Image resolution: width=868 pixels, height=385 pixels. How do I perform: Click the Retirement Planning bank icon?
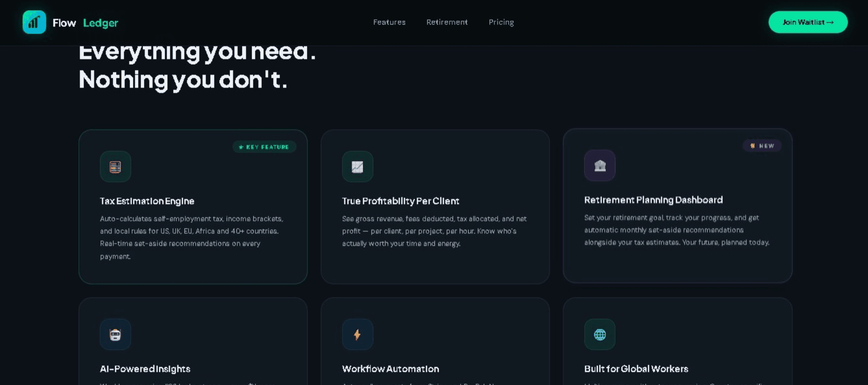point(599,165)
